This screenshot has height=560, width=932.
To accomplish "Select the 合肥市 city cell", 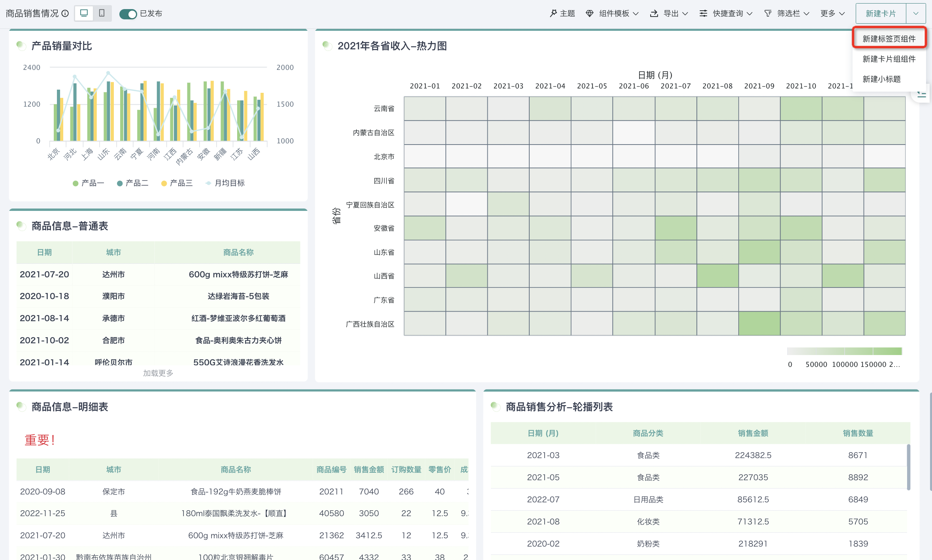I will (113, 340).
